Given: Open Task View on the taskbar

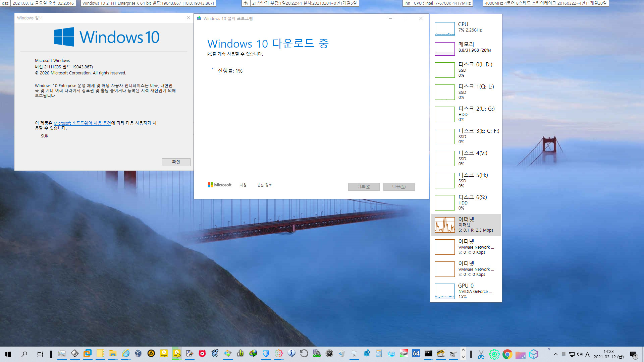Looking at the screenshot, I should point(40,354).
